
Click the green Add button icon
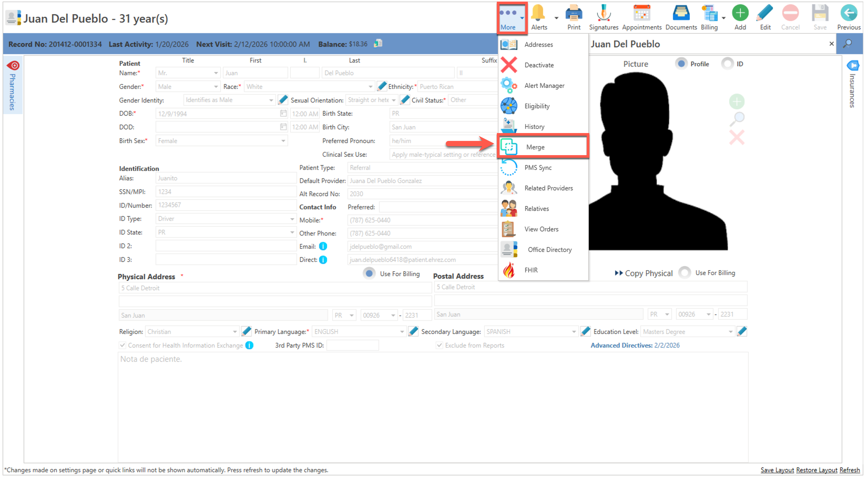pos(740,13)
